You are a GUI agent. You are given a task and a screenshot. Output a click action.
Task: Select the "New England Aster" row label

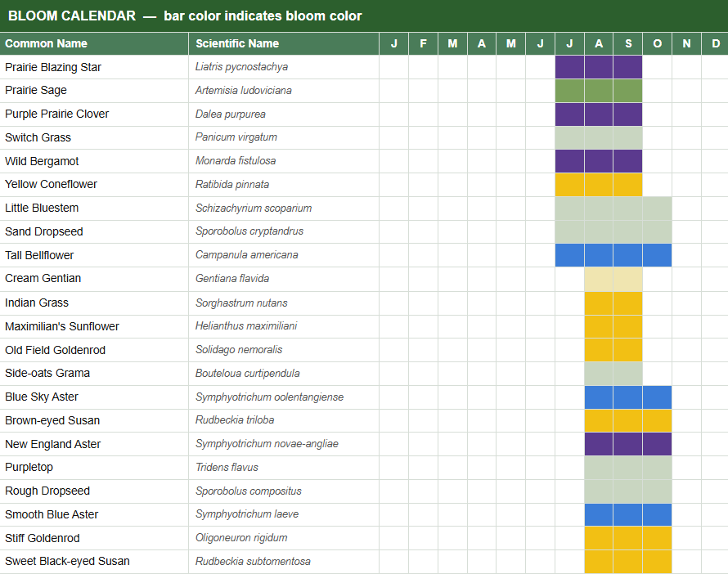pos(53,445)
